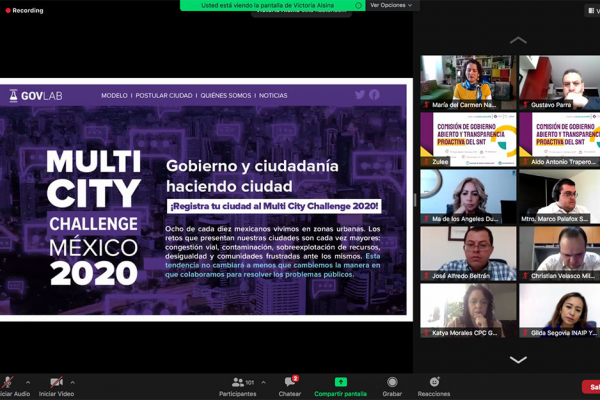Select José Alfredo Beltrán video tile
Viewport: 600px width, 400px height.
coord(468,253)
